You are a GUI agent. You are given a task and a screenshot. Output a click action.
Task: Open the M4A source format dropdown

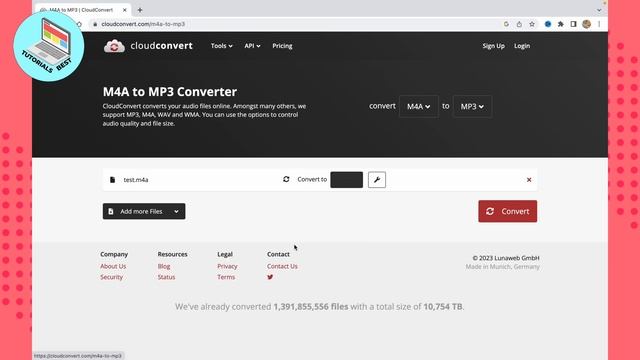click(419, 107)
